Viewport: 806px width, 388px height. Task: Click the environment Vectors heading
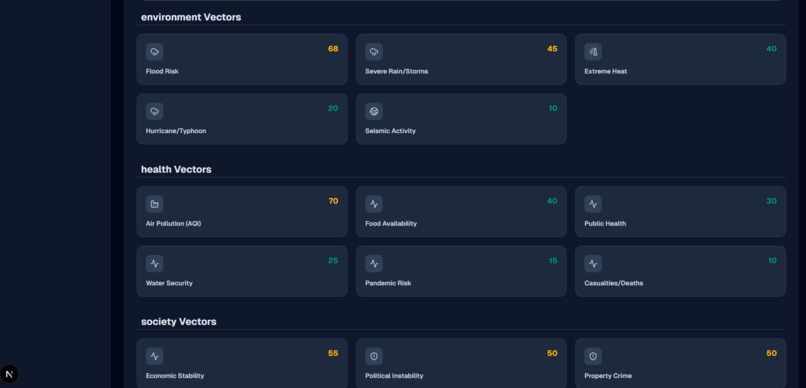tap(191, 17)
